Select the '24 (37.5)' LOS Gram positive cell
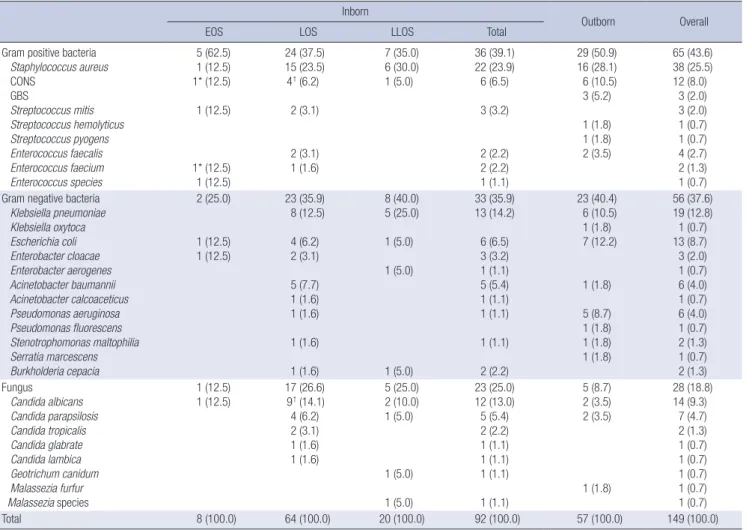Viewport: 752px width, 530px height. coord(305,53)
